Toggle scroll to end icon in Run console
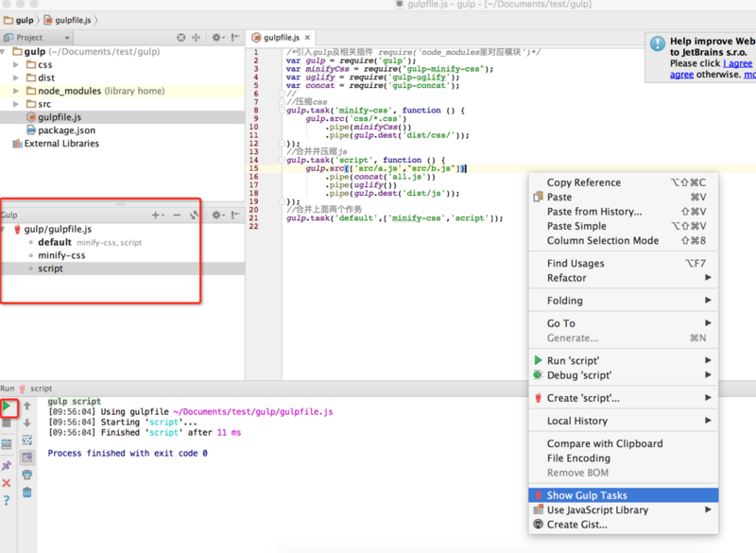 (27, 458)
